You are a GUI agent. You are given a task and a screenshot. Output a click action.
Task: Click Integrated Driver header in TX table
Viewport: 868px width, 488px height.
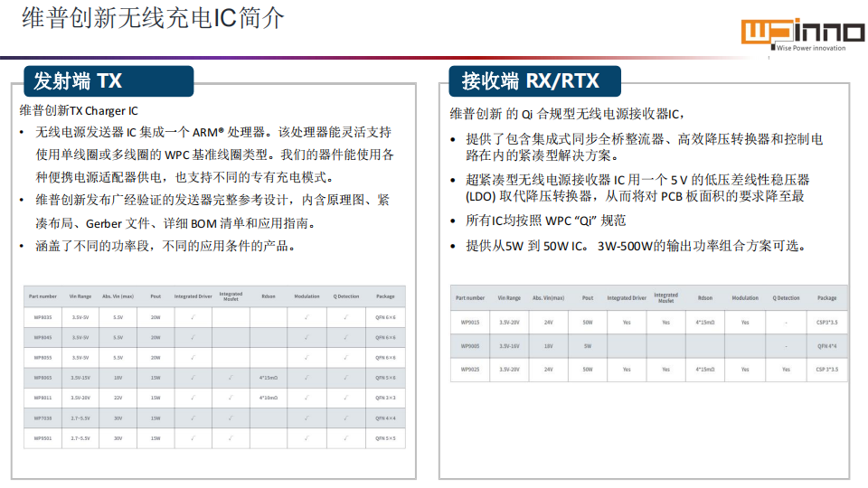(193, 296)
